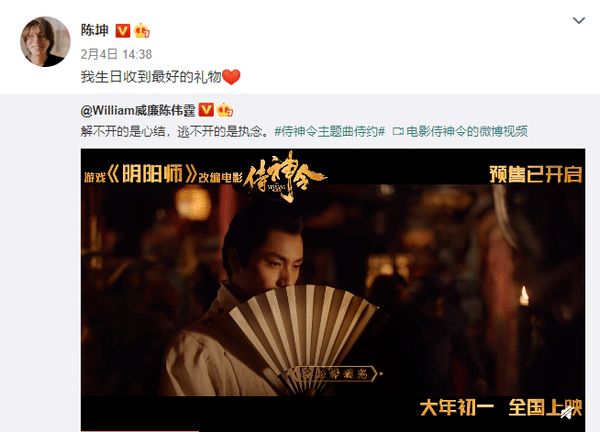Click verified V badge next to William威廉陈伟霆
The width and height of the screenshot is (600, 432).
pyautogui.click(x=206, y=110)
